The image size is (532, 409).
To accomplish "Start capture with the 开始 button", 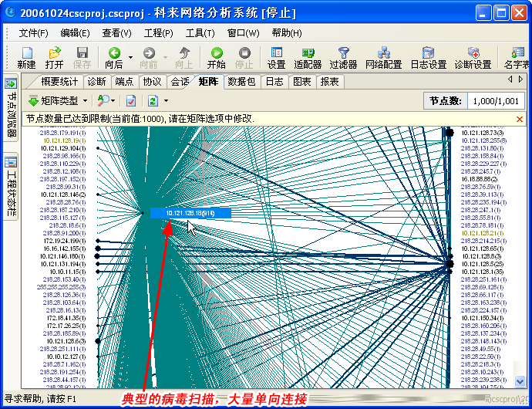I will 216,53.
